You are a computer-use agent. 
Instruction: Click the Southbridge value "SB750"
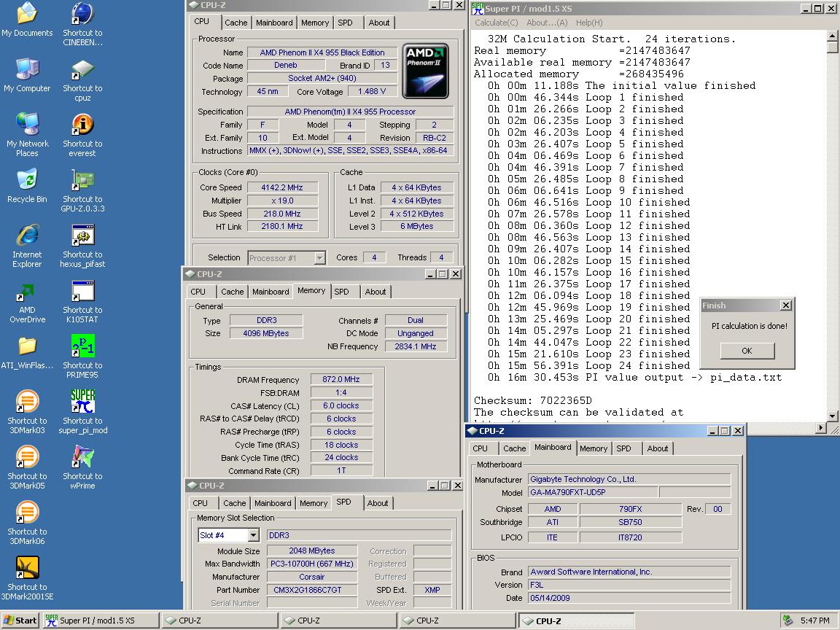click(630, 522)
